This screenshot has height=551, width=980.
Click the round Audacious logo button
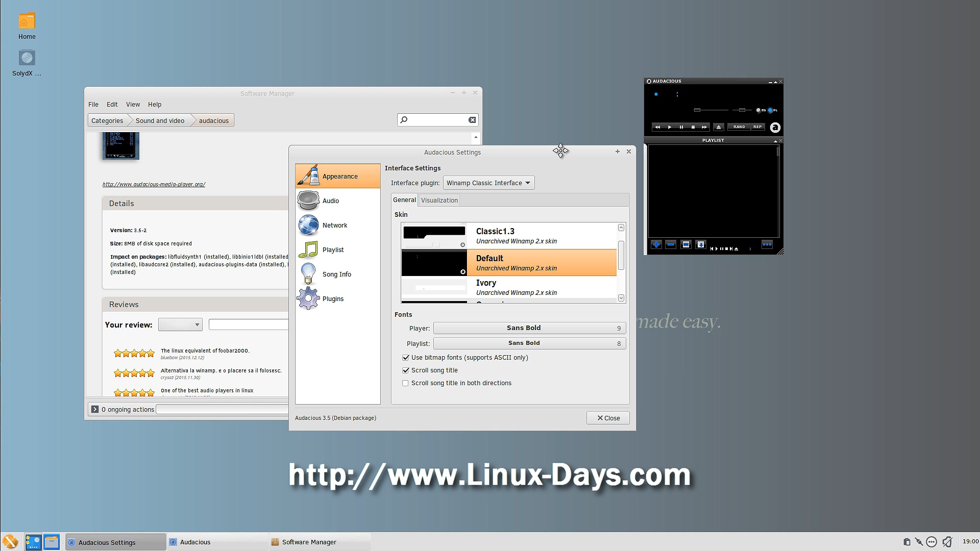pyautogui.click(x=775, y=128)
